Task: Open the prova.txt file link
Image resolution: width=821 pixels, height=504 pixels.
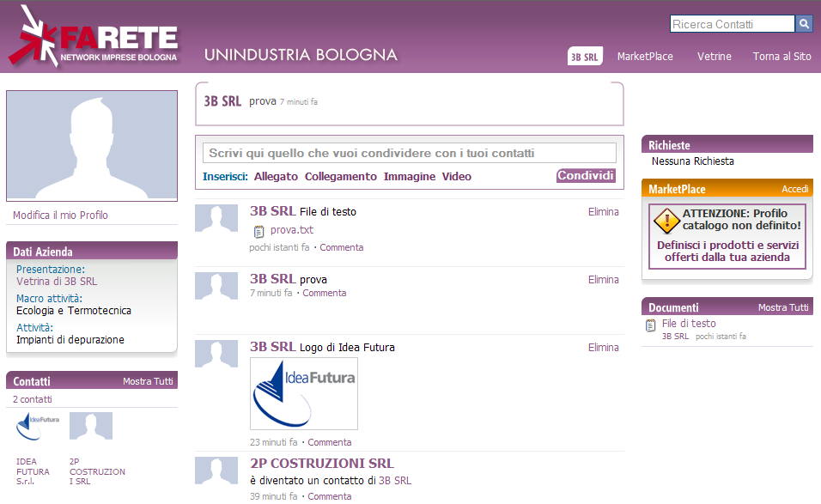Action: pyautogui.click(x=292, y=230)
